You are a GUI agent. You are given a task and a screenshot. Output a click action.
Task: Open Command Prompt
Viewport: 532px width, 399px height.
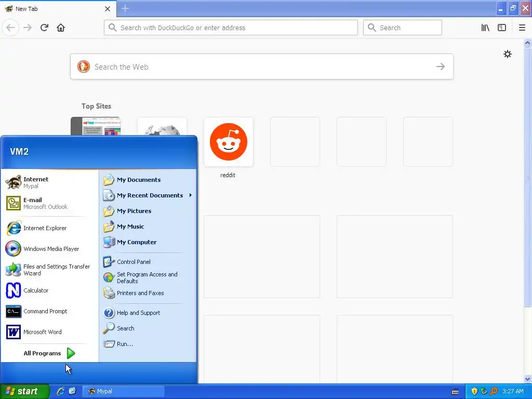49,311
